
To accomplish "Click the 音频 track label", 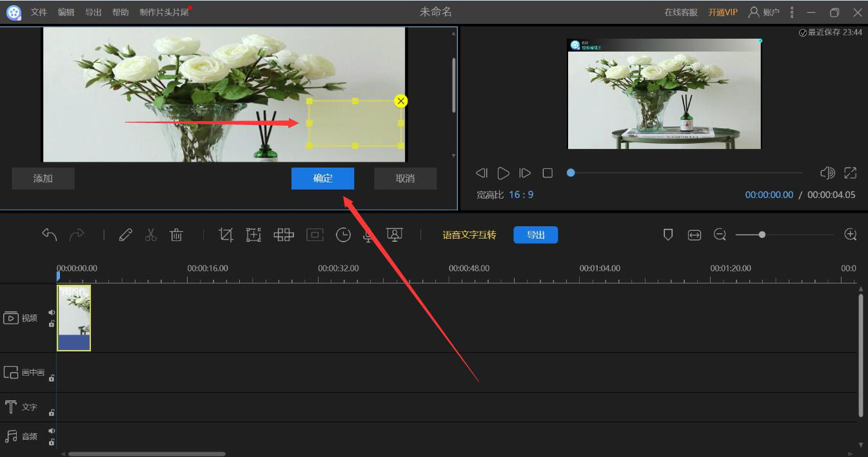I will [30, 436].
